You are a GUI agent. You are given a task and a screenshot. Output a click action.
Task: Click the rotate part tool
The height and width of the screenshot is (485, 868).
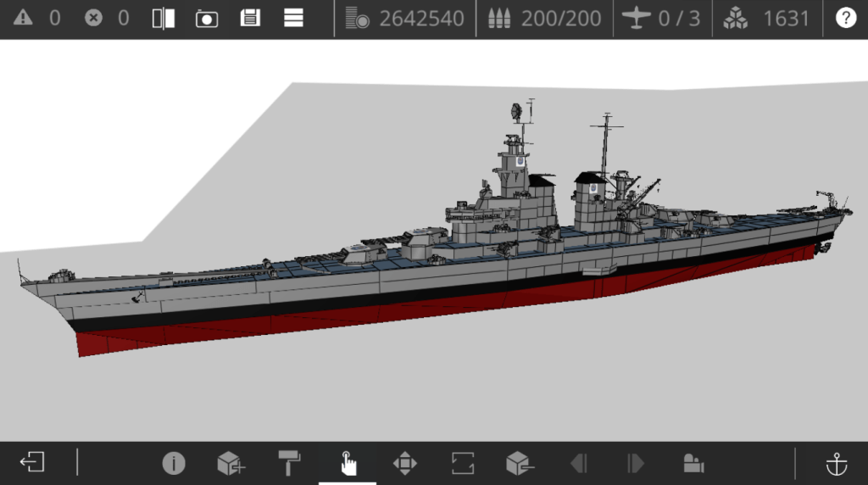tap(463, 463)
